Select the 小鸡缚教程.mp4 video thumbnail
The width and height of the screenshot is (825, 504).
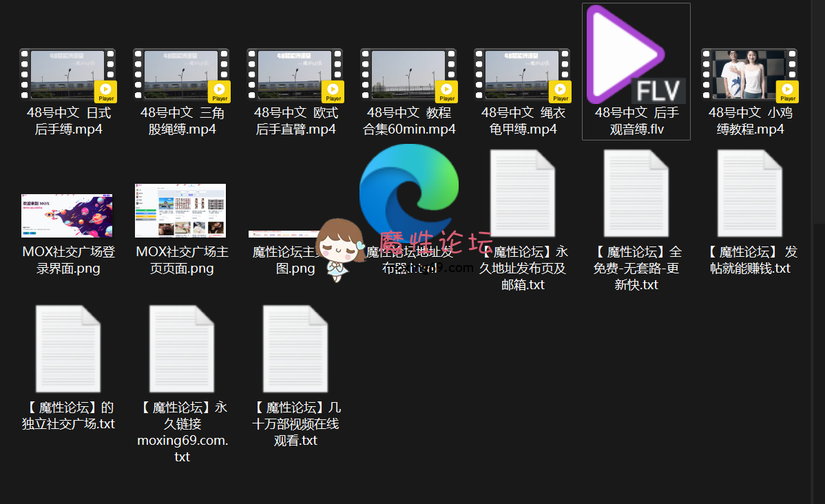pos(749,76)
